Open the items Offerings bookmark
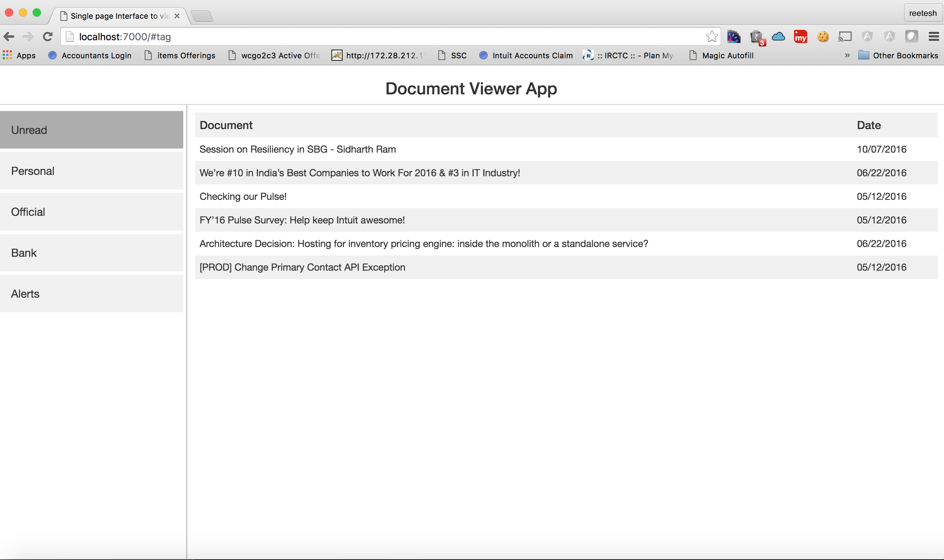The height and width of the screenshot is (560, 944). pyautogui.click(x=180, y=56)
